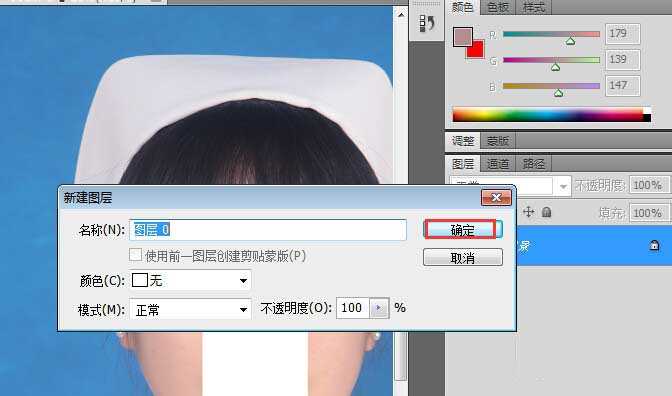Click the layers panel 不透明度 100% field

[649, 185]
